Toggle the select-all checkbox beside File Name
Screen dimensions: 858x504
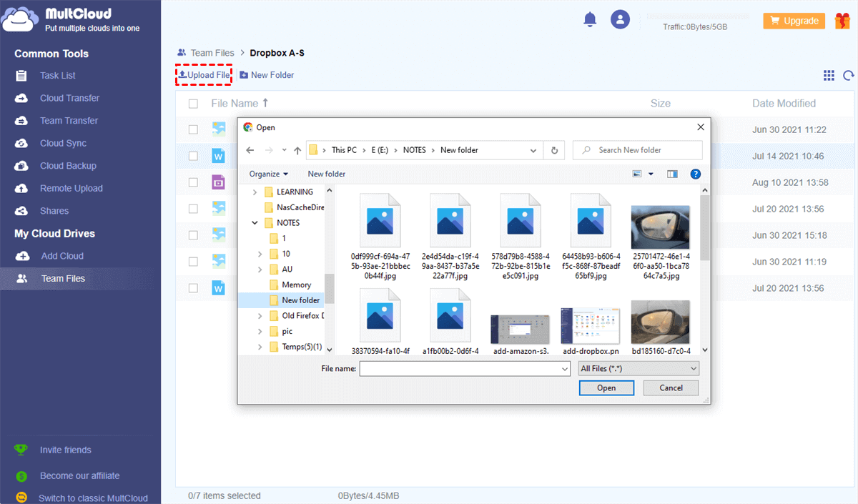point(193,104)
